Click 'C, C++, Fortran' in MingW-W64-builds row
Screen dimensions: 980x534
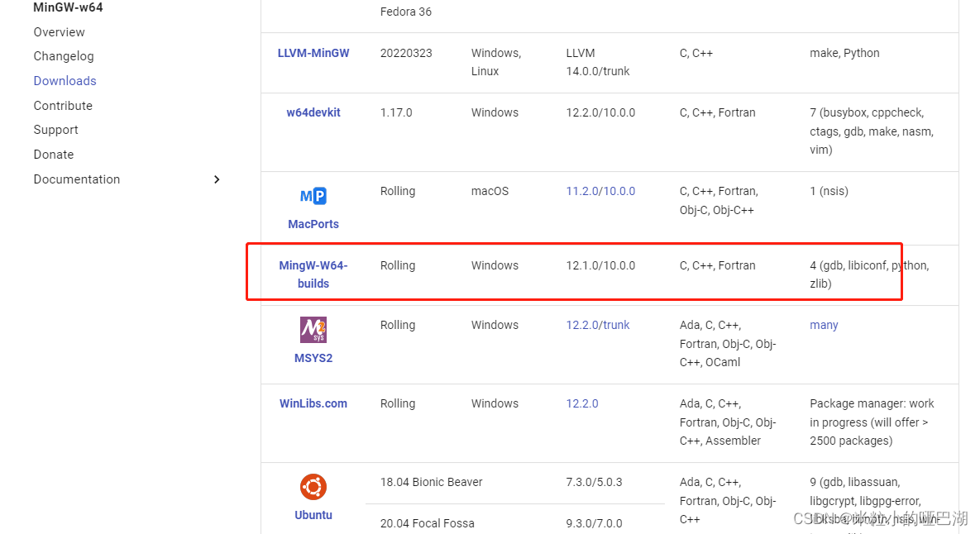click(x=718, y=265)
